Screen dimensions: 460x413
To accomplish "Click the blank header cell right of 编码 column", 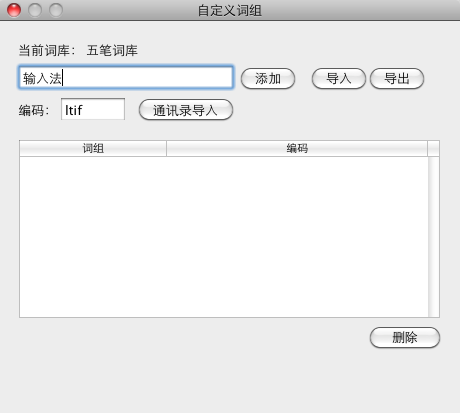I will 433,148.
